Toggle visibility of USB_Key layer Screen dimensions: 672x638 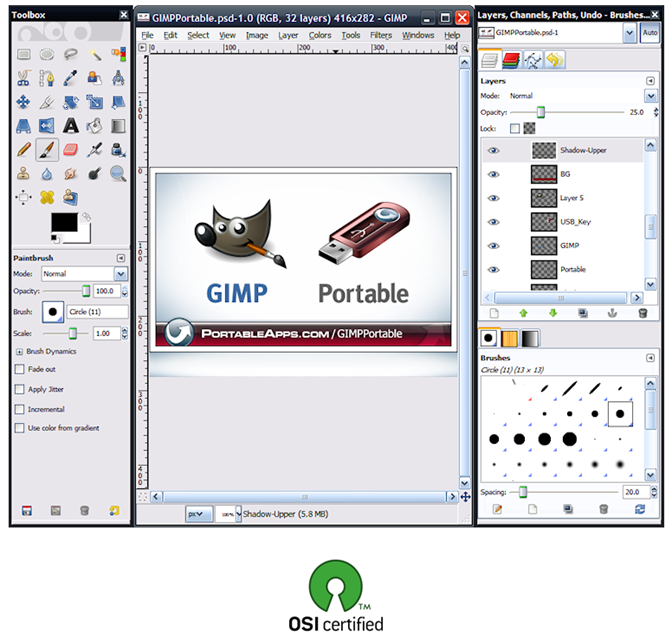(x=494, y=222)
